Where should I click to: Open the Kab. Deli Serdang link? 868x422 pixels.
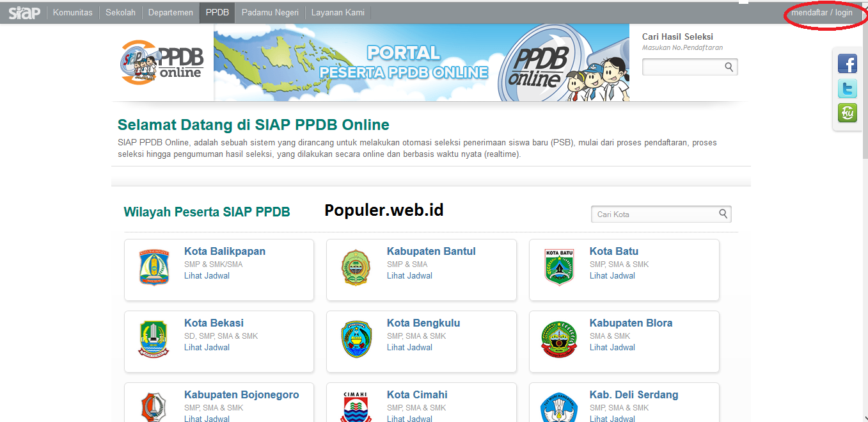[634, 394]
